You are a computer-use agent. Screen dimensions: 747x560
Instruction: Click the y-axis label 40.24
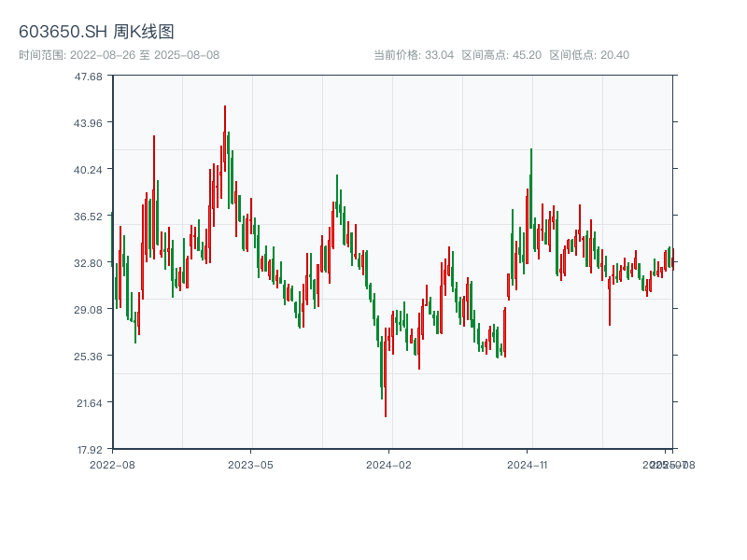tap(88, 170)
